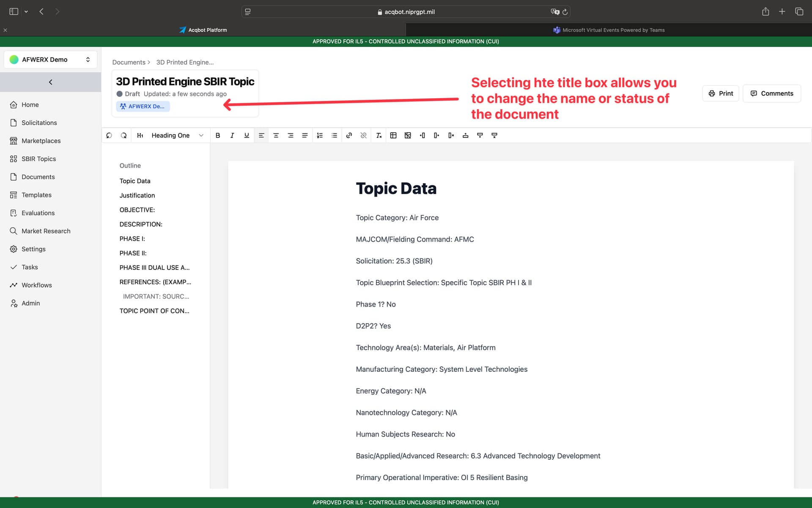Justify the text alignment
Image resolution: width=812 pixels, height=508 pixels.
pyautogui.click(x=304, y=135)
